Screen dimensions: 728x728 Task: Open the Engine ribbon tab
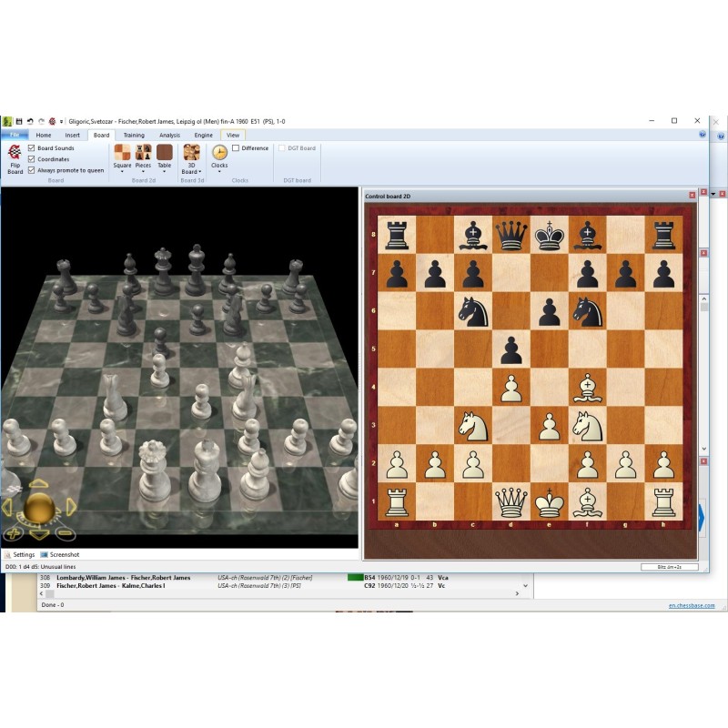point(203,136)
